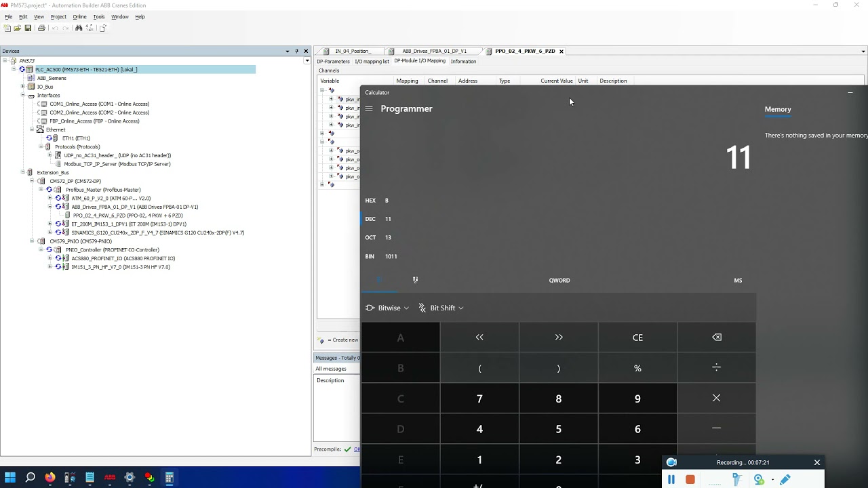Click the Address column header
868x488 pixels.
coord(468,81)
